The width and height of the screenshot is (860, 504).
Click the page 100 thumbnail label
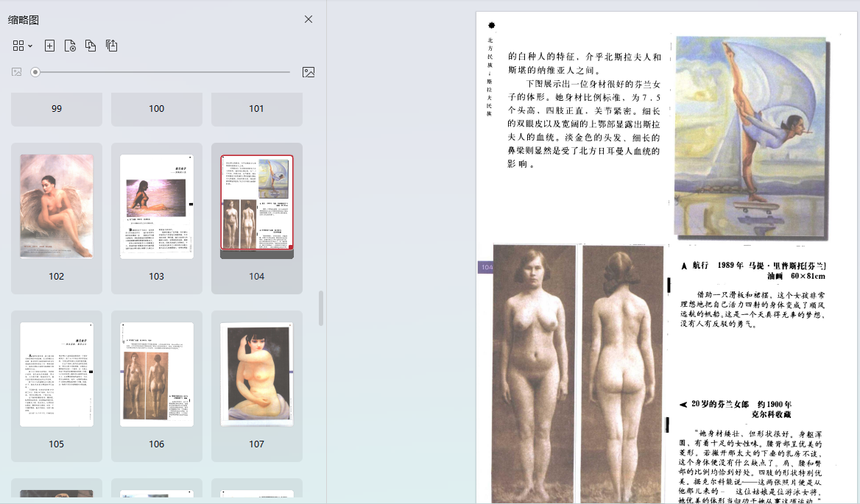pyautogui.click(x=157, y=109)
